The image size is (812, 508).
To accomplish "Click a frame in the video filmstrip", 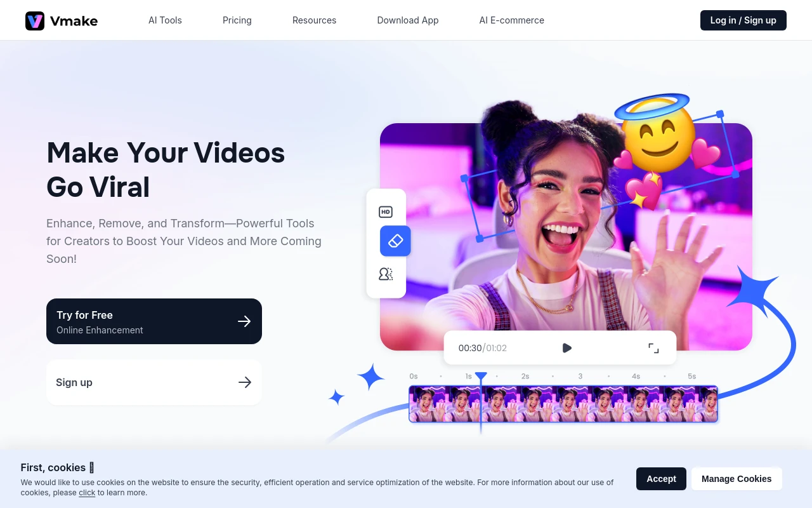I will 563,404.
